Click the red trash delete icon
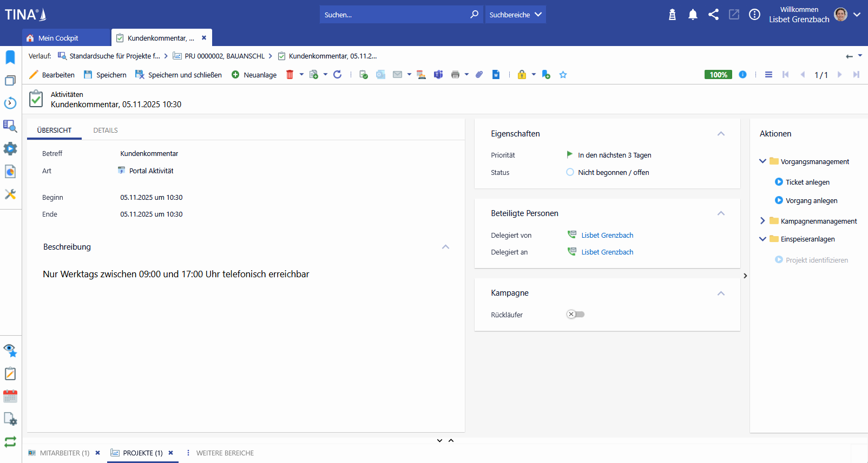Screen dimensions: 868x463 290,75
